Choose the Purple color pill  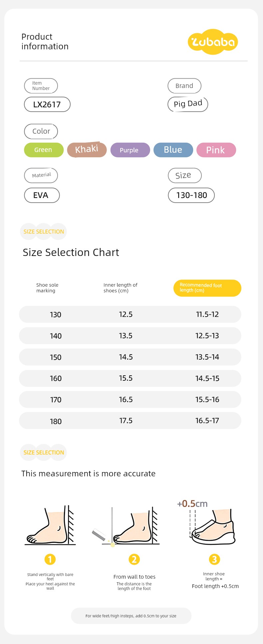130,150
